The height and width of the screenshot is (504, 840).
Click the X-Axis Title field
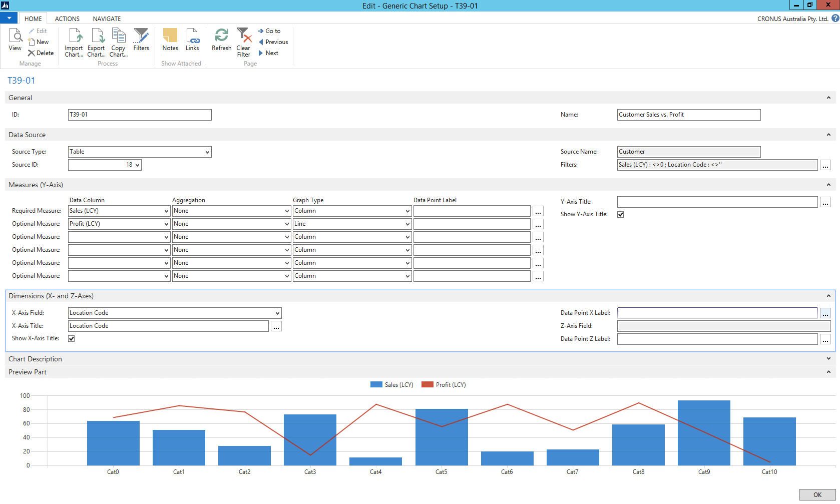click(168, 326)
